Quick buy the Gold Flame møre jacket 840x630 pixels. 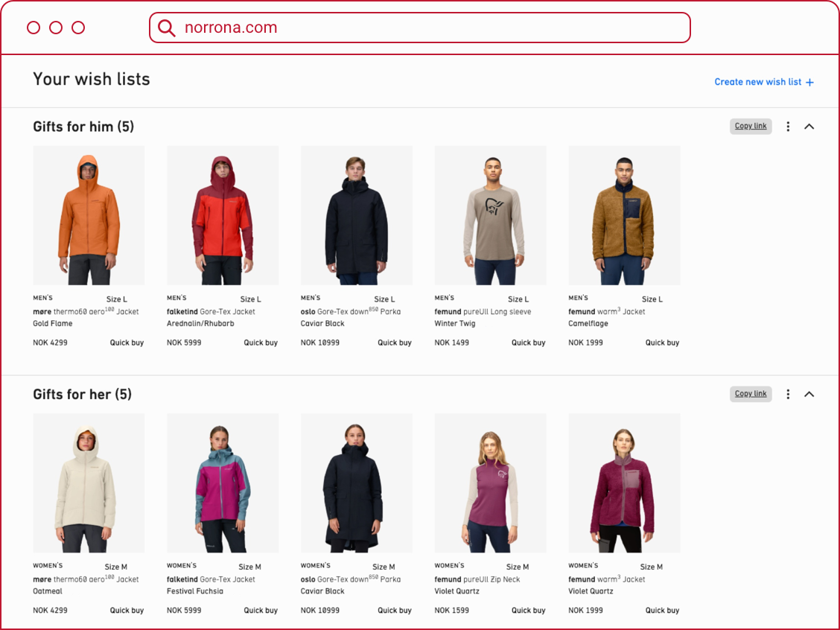point(127,343)
